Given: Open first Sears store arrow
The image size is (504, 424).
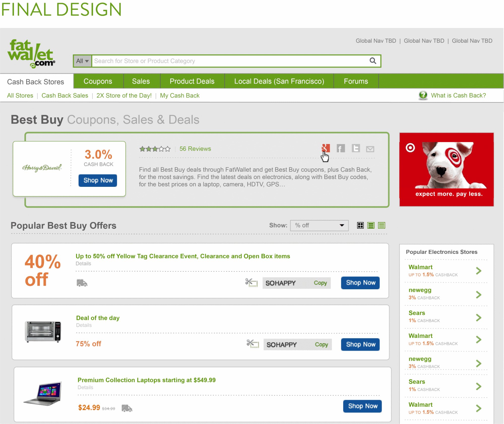Looking at the screenshot, I should [479, 317].
